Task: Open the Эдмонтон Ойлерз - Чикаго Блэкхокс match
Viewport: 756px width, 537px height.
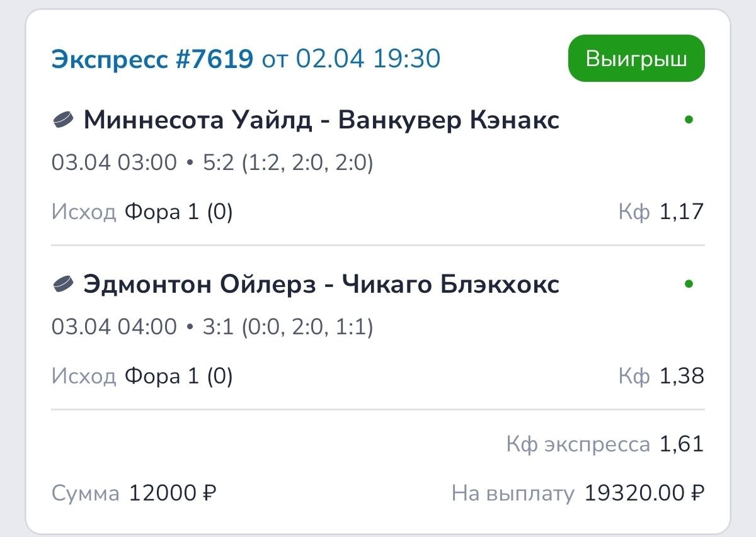Action: (x=321, y=285)
